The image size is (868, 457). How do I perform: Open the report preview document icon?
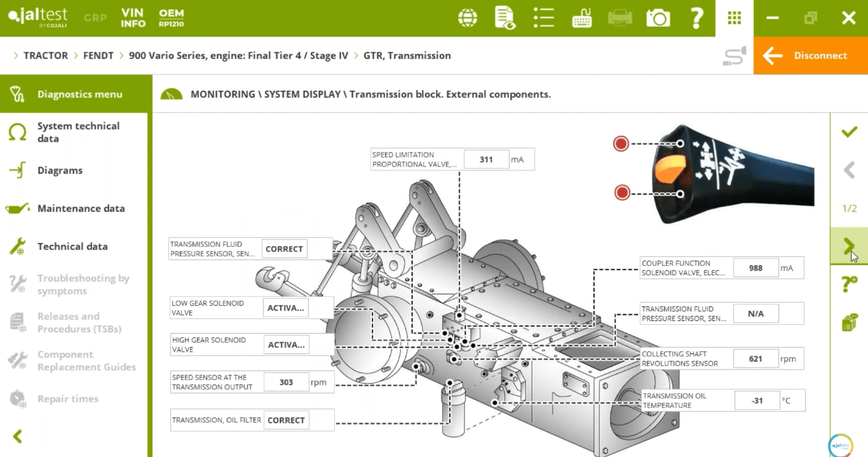coord(505,18)
